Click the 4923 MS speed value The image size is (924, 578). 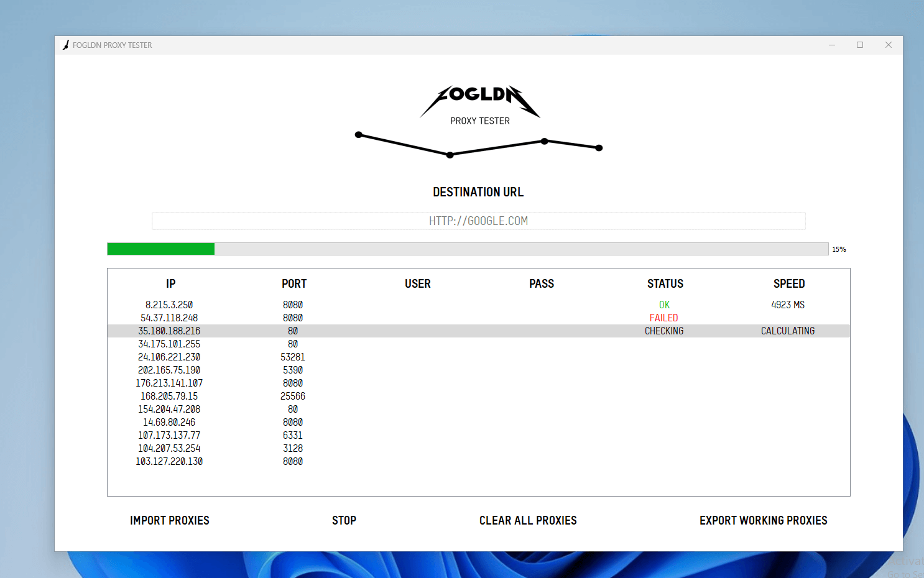(788, 305)
